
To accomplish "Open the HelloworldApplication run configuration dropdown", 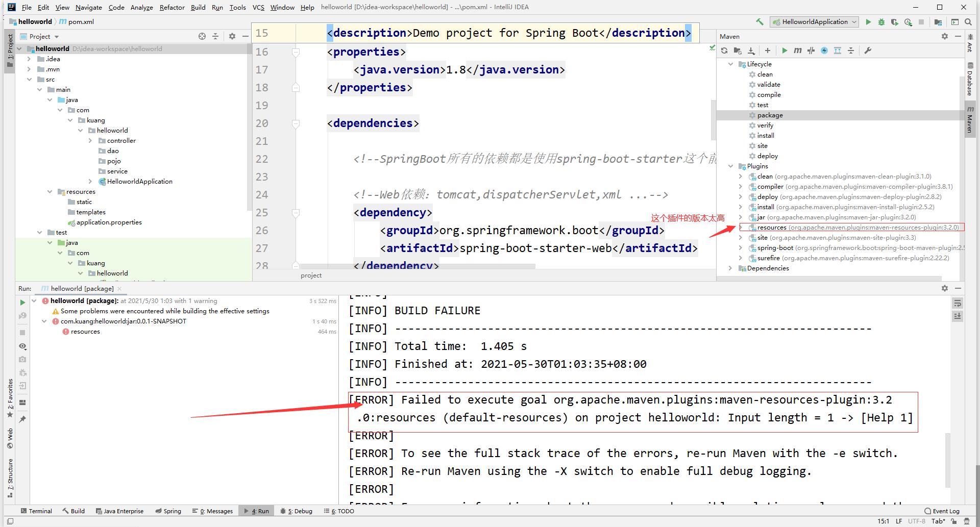I will pyautogui.click(x=815, y=22).
